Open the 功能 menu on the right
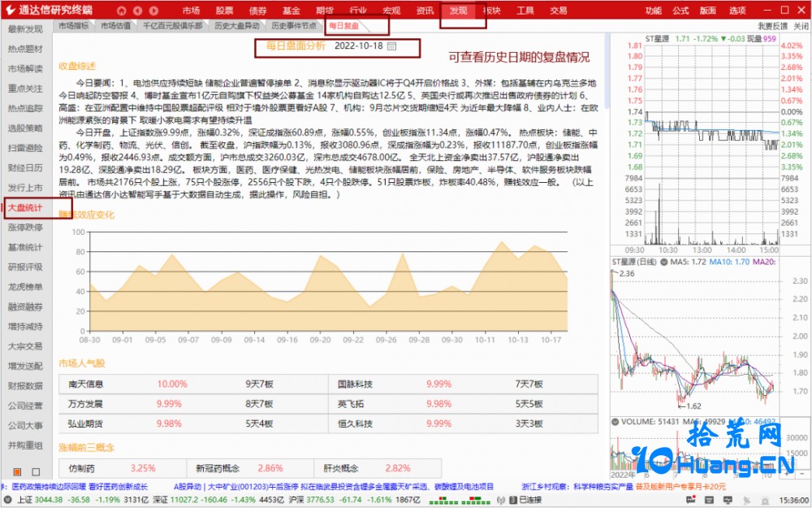Image resolution: width=812 pixels, height=508 pixels. pyautogui.click(x=654, y=11)
